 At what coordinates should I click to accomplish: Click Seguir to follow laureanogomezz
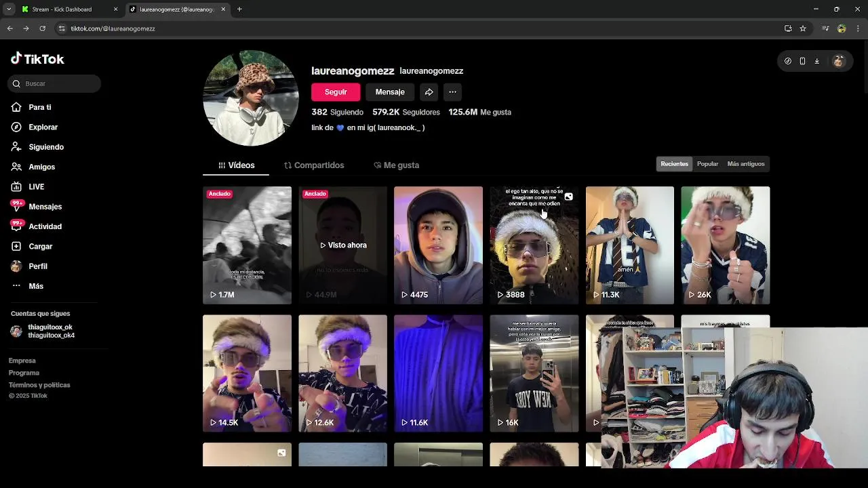click(x=336, y=92)
